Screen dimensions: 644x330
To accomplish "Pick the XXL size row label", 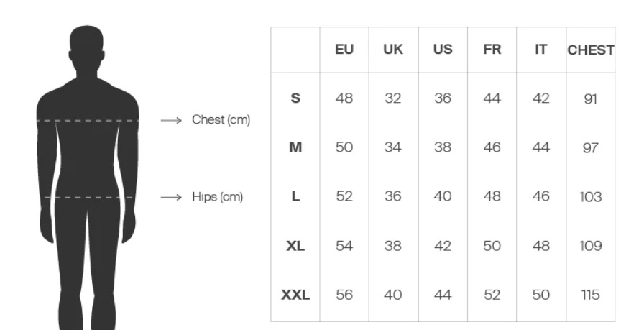I will click(295, 295).
